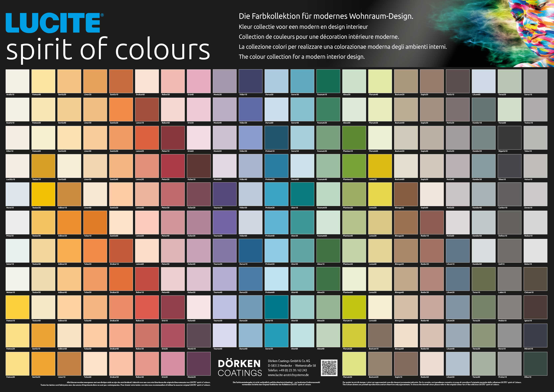Click the 'Carbor10' label text
The width and height of the screenshot is (554, 392).
pyautogui.click(x=503, y=208)
